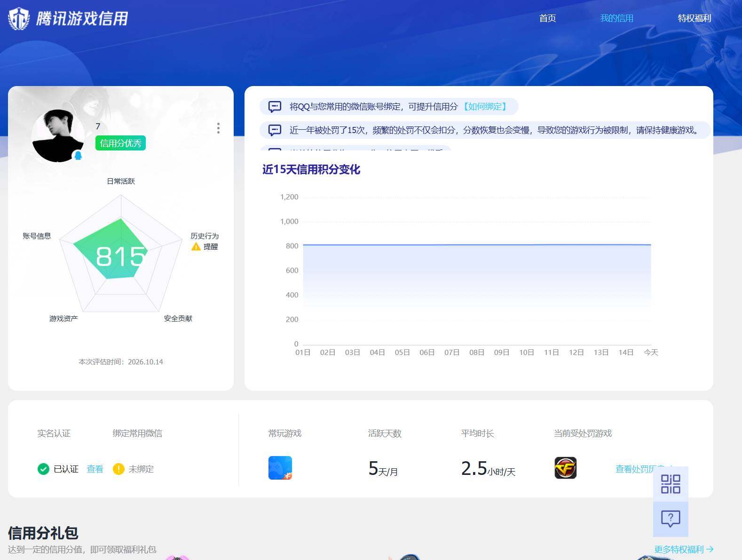Switch to the 我的信用 tab
This screenshot has width=742, height=560.
coord(616,18)
